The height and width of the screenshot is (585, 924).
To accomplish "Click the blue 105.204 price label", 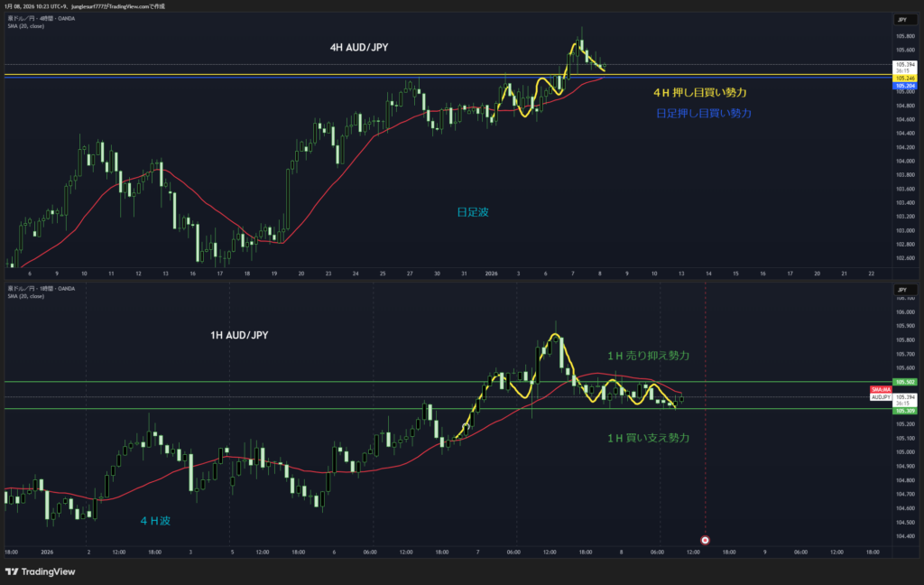I will [903, 87].
